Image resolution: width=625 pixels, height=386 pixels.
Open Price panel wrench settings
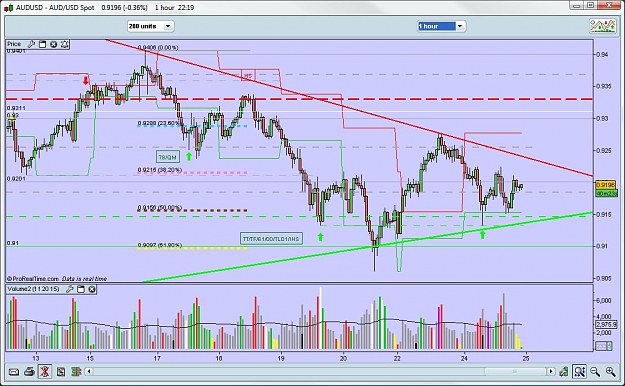coord(31,44)
